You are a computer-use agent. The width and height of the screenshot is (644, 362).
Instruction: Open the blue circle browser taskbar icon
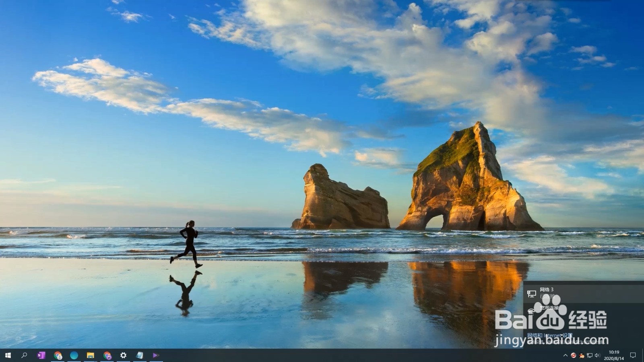74,355
